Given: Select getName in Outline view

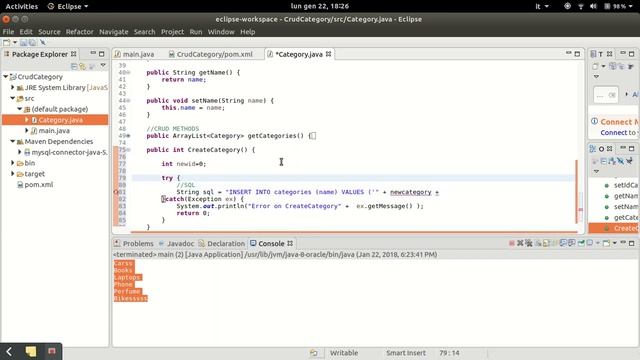Looking at the screenshot, I should [625, 196].
